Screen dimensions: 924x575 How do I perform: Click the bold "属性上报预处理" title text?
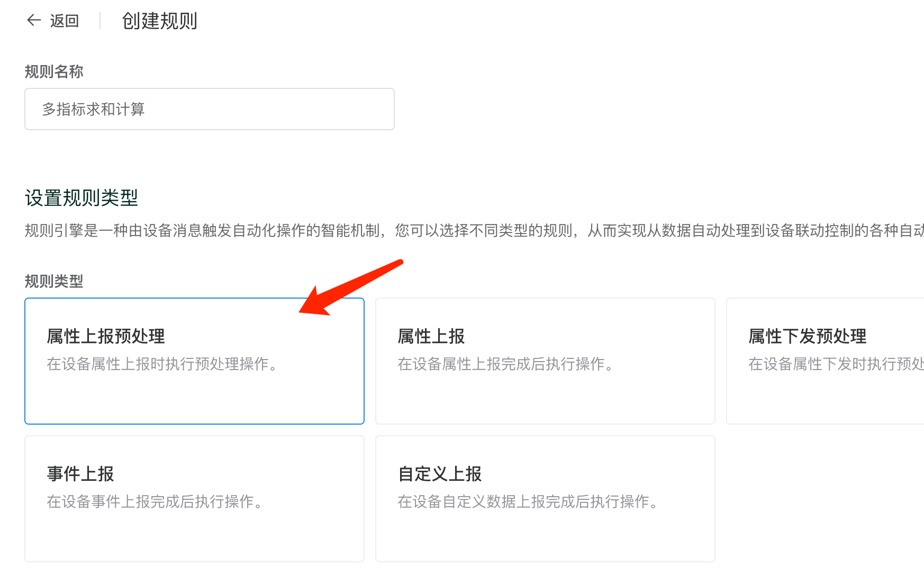click(x=106, y=336)
